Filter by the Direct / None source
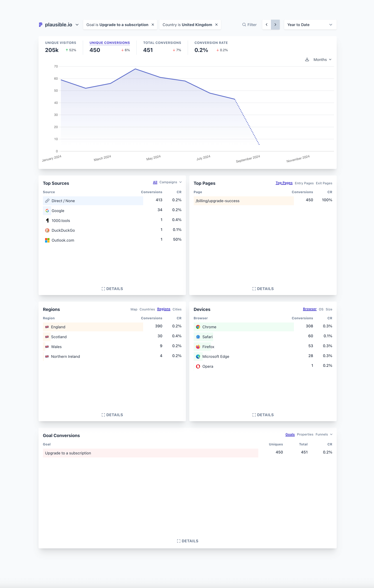Screen dimensions: 374x588 point(63,201)
